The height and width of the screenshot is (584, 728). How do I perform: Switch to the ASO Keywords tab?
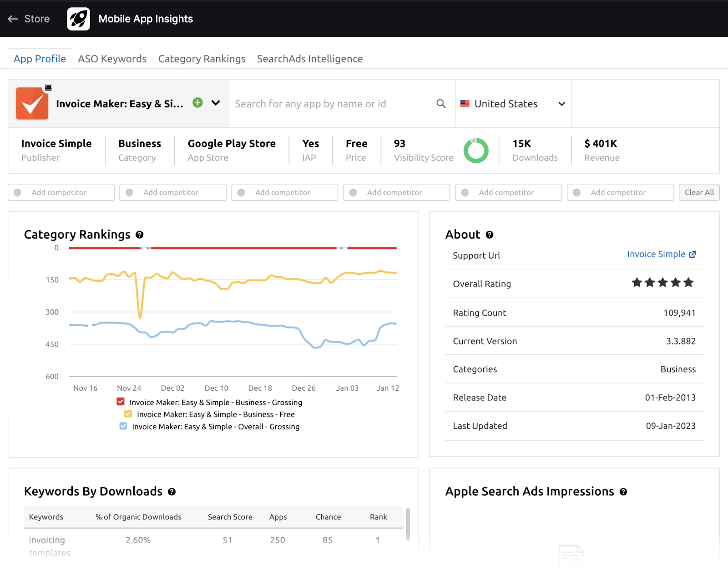coord(111,58)
